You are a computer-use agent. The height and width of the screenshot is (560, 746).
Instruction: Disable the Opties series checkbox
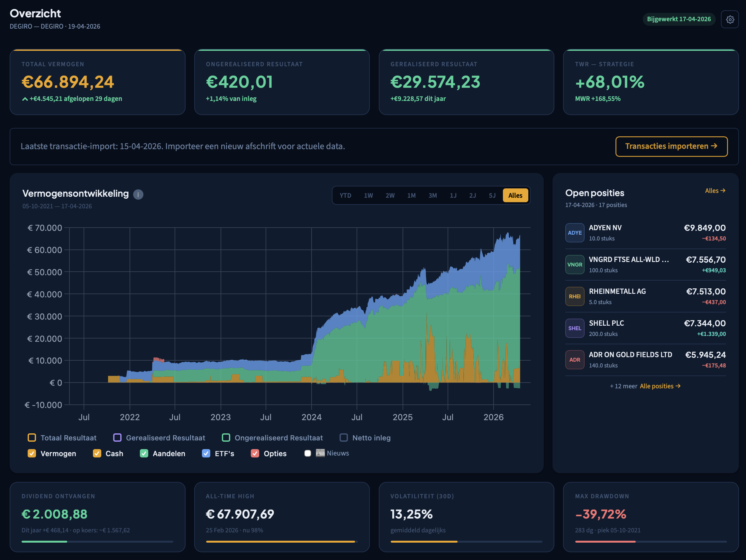click(x=255, y=454)
